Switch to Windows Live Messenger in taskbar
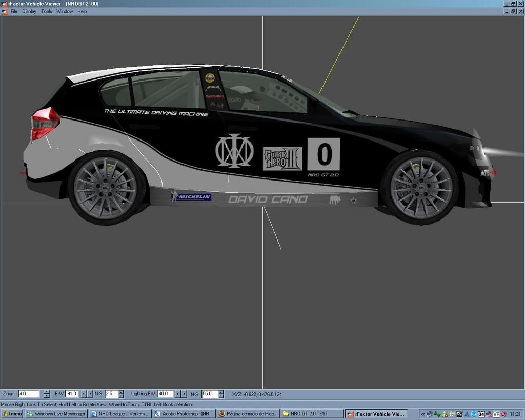Screen dimensions: 525x420 click(x=56, y=414)
